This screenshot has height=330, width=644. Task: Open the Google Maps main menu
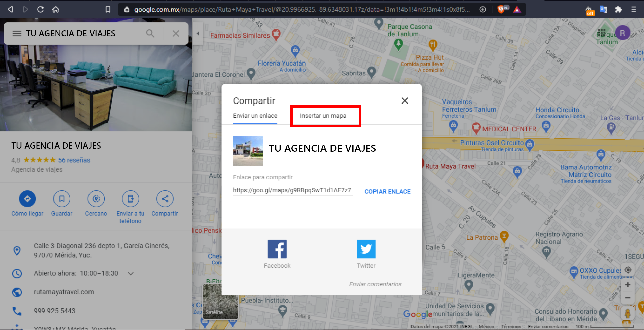(x=17, y=33)
